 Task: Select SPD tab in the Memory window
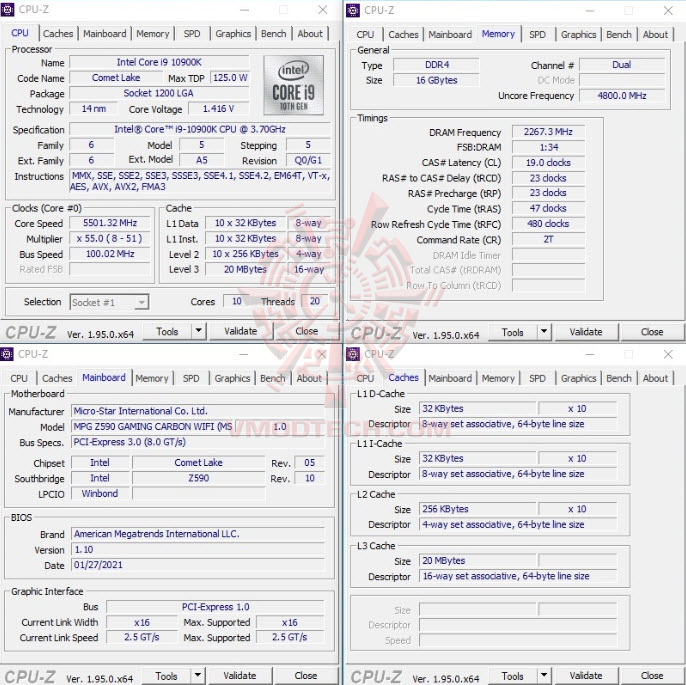click(x=537, y=35)
